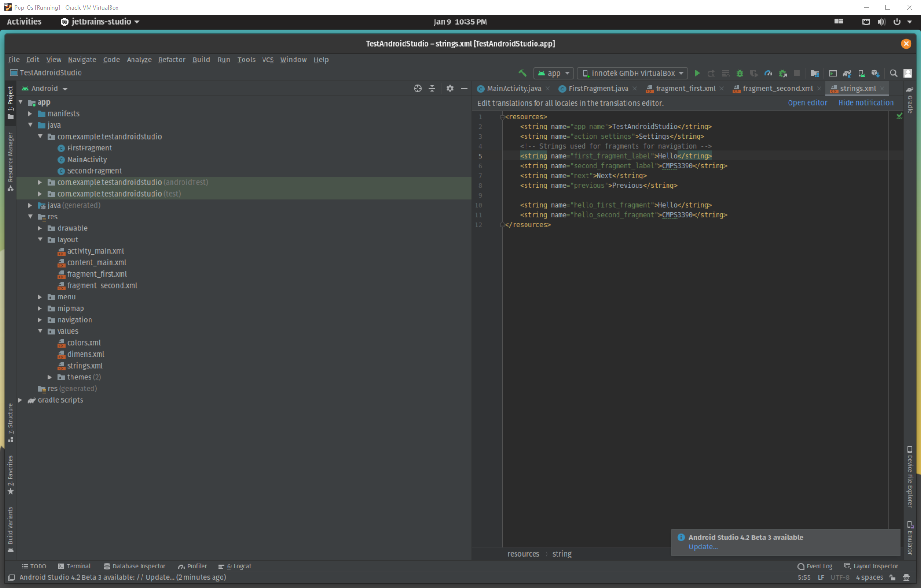Click the system volume icon in top bar
921x588 pixels.
coord(881,22)
